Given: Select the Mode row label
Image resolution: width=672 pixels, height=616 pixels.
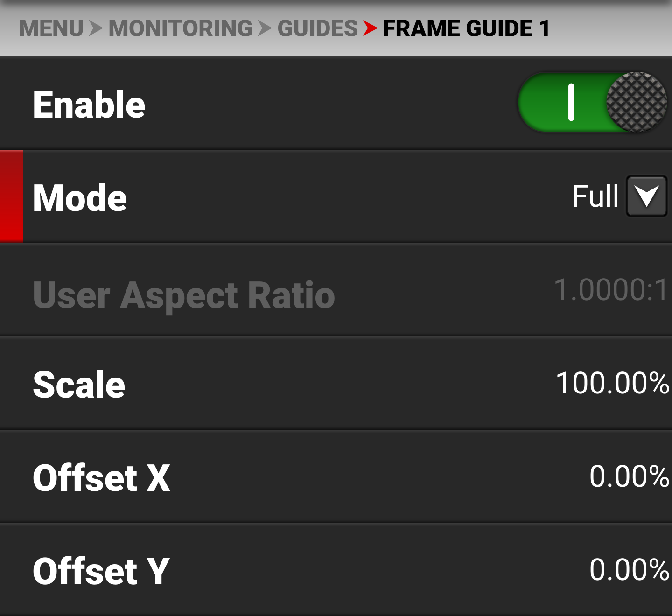Looking at the screenshot, I should [80, 198].
